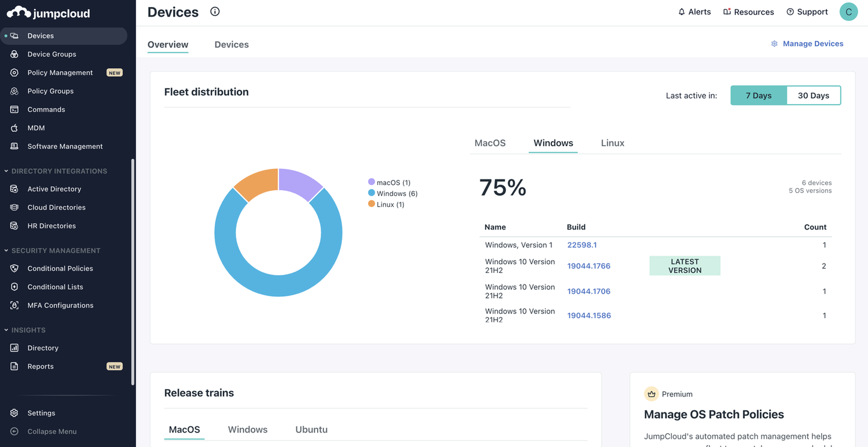Click the Windows, Version 1 row name
This screenshot has height=447, width=868.
[x=519, y=245]
